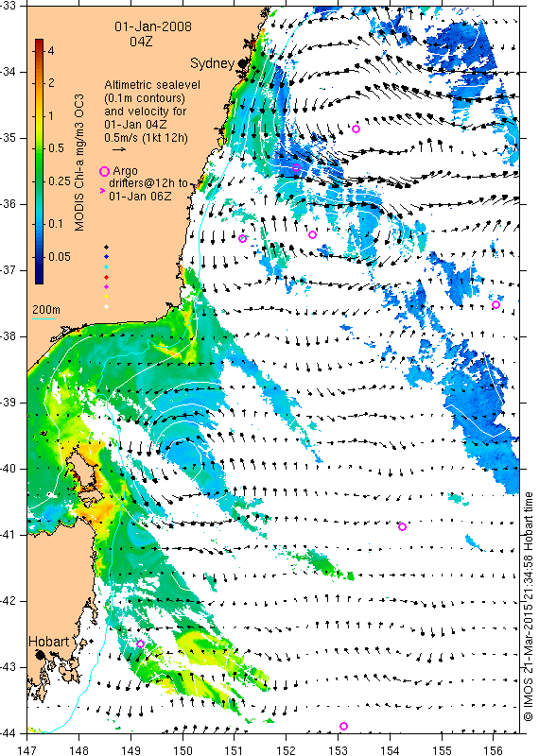
Task: Click the color bar tick label 0.05
Action: 60,256
